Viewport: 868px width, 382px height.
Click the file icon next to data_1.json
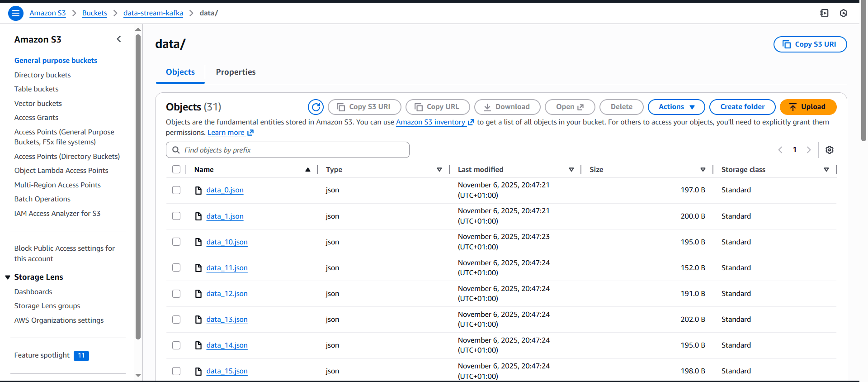point(198,216)
